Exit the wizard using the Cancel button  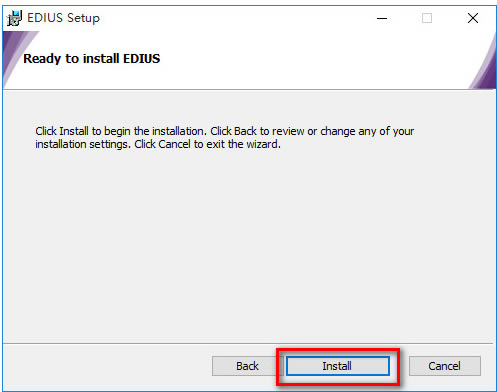445,366
